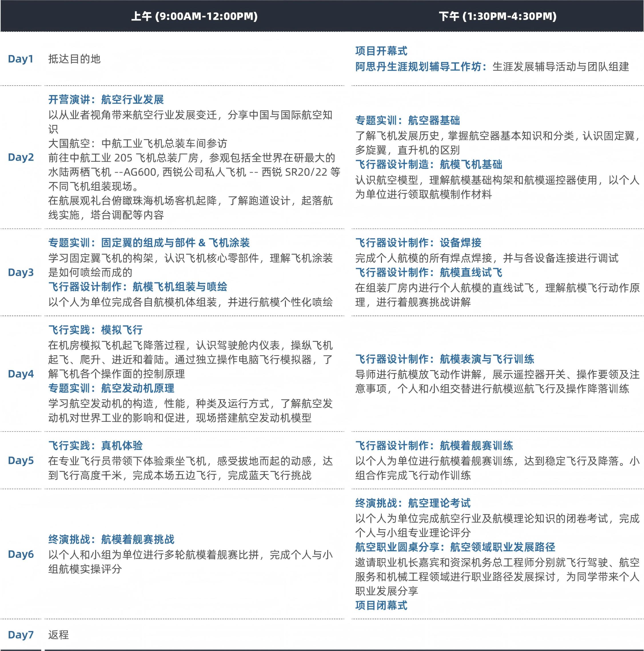Open 飞行器设计制作：设备焊接 title
Screen dimensions: 644x651
tap(418, 243)
